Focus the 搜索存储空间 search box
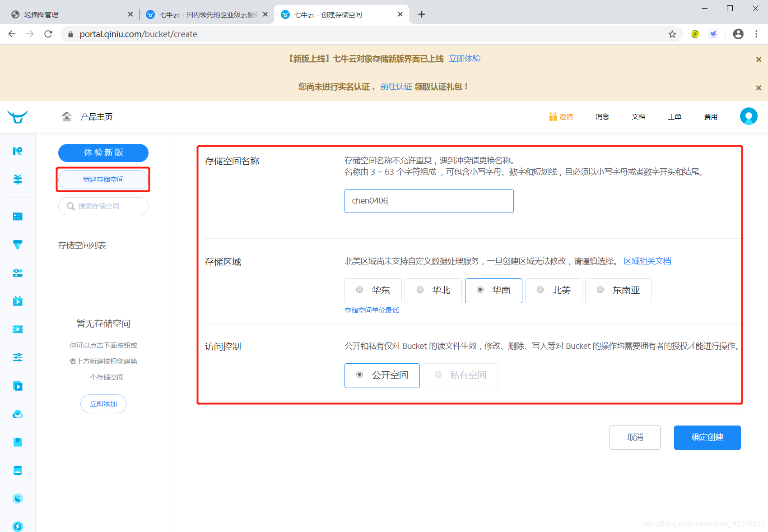This screenshot has width=768, height=532. click(103, 206)
